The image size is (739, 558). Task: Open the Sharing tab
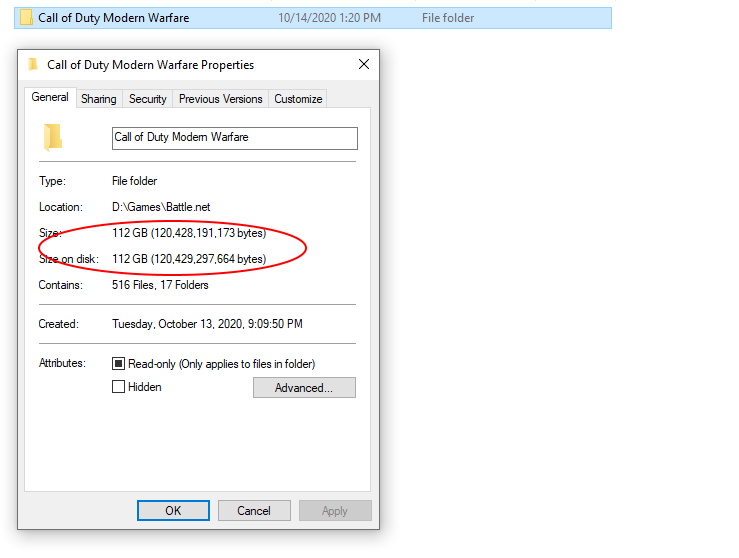99,99
